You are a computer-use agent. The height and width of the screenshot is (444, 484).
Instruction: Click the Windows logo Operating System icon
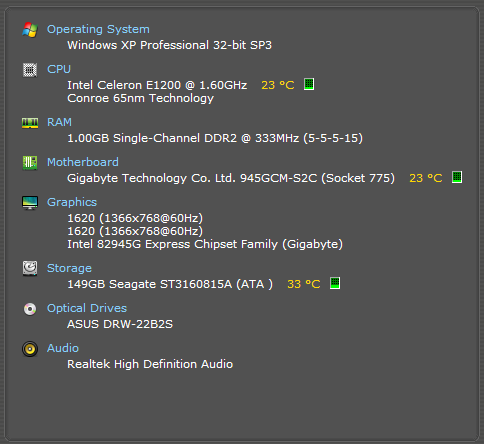[x=30, y=30]
